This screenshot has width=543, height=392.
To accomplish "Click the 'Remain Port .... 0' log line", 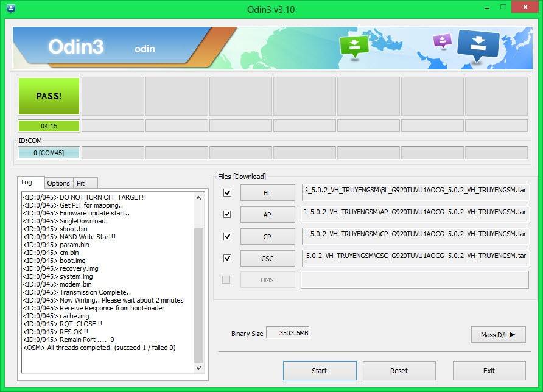I will pos(69,340).
